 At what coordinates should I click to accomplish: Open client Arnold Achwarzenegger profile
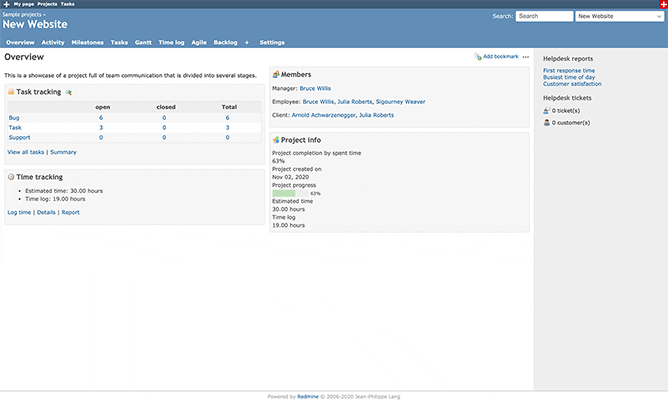[x=323, y=115]
